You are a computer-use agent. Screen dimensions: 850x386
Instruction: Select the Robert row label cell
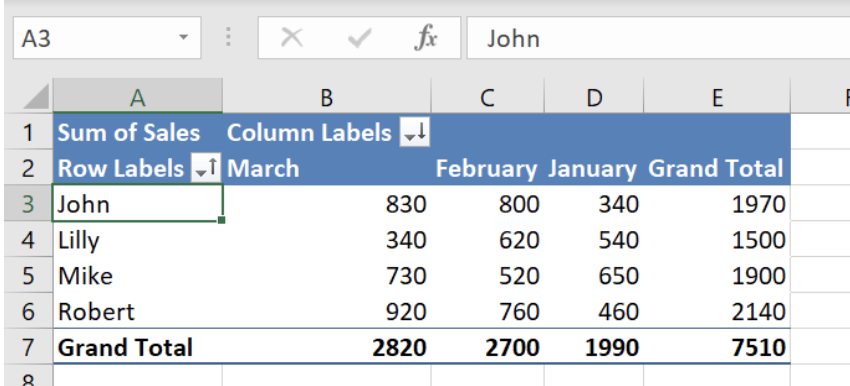click(x=138, y=311)
